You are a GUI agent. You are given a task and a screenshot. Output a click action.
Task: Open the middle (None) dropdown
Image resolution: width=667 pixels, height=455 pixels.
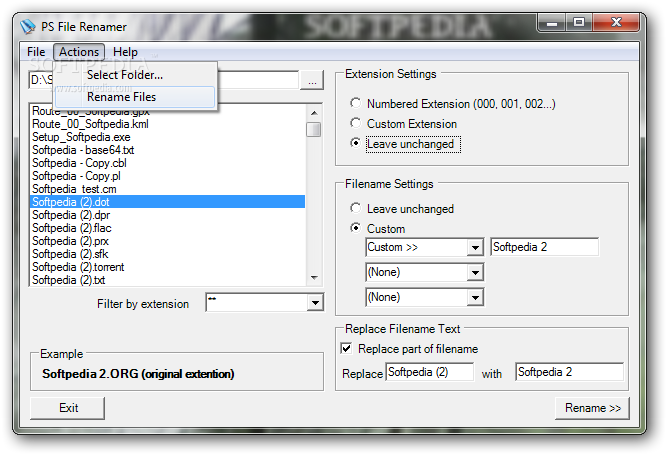pos(475,272)
